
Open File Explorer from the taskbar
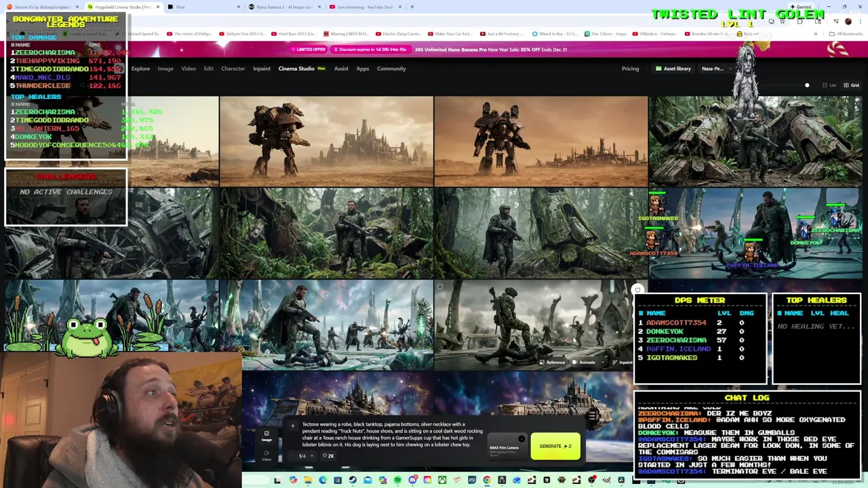coord(308,481)
